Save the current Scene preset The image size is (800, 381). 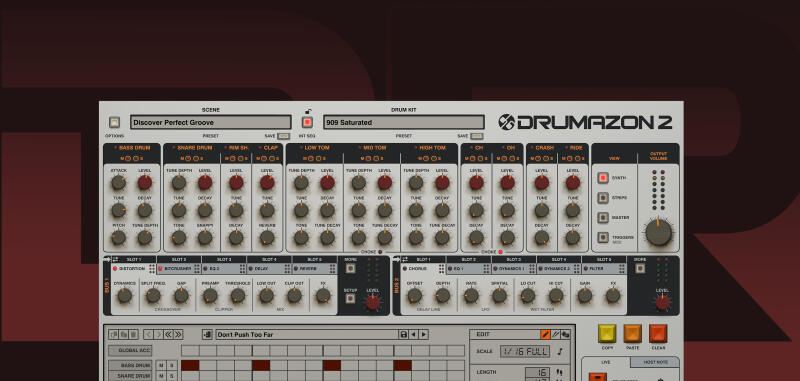point(284,136)
